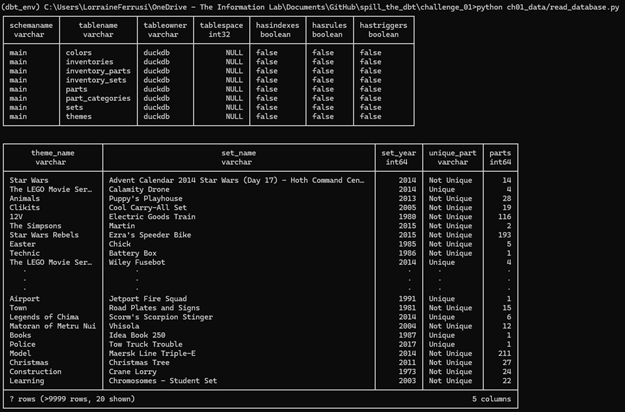Click 'Cool Carry-All Set' set name
This screenshot has height=412, width=625.
click(147, 208)
